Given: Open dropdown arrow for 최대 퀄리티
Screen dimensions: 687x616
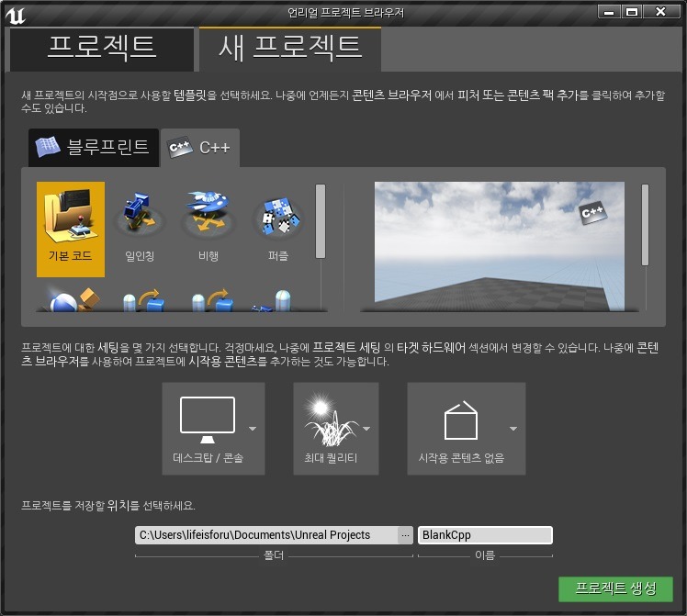Looking at the screenshot, I should click(366, 429).
